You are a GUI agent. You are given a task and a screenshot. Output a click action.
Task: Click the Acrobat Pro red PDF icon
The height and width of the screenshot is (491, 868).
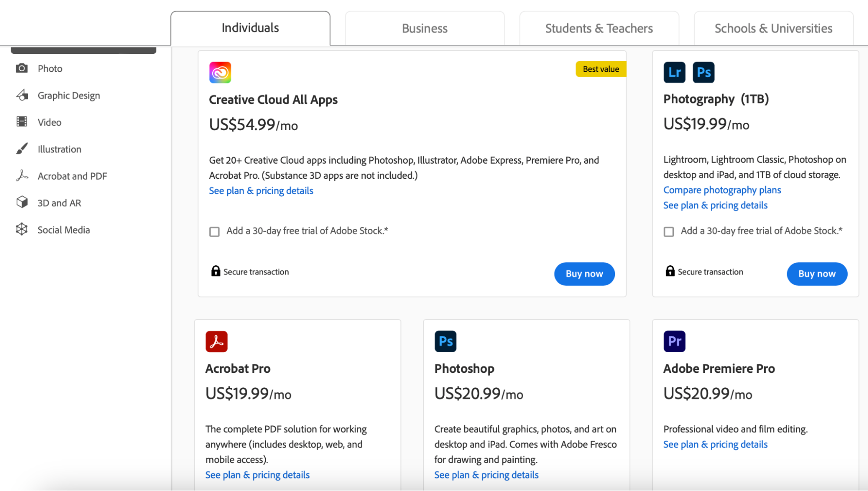click(x=216, y=342)
